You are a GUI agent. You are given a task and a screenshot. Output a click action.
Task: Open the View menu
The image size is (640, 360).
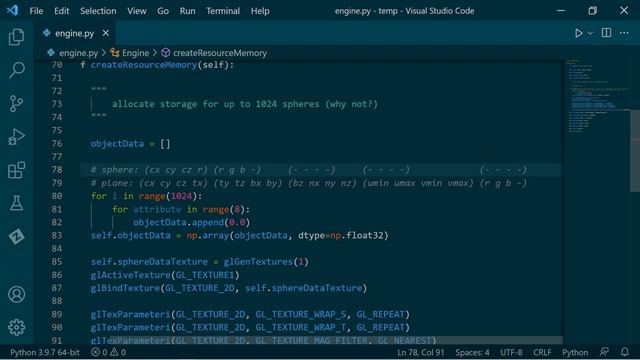(136, 11)
